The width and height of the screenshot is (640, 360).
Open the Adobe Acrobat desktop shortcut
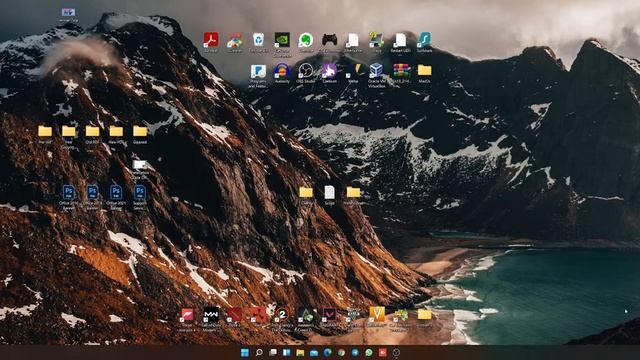211,40
